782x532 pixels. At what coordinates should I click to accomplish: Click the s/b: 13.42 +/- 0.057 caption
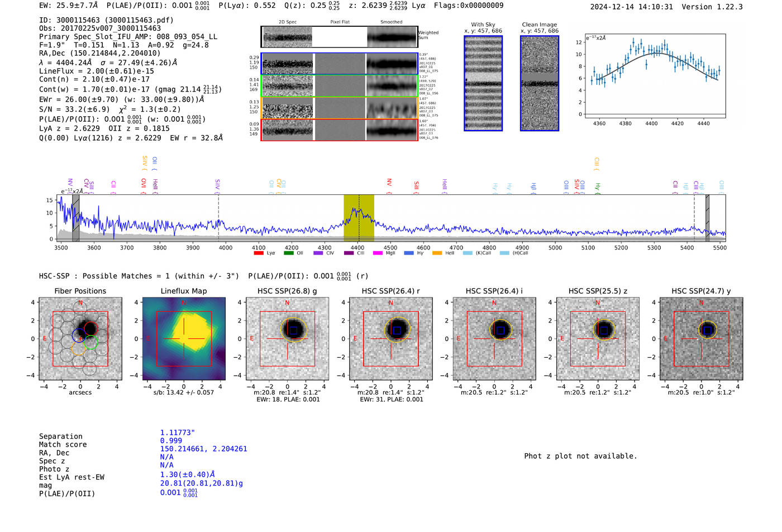pyautogui.click(x=184, y=392)
